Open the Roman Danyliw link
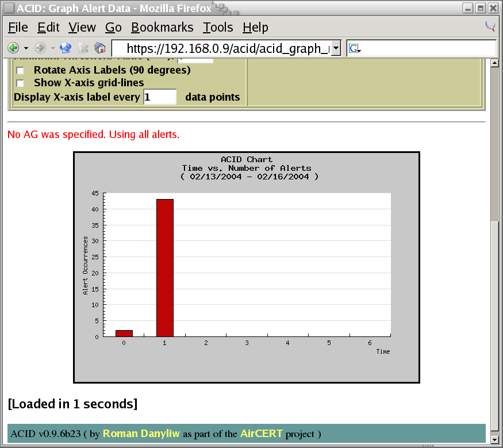The image size is (503, 448). click(x=141, y=434)
